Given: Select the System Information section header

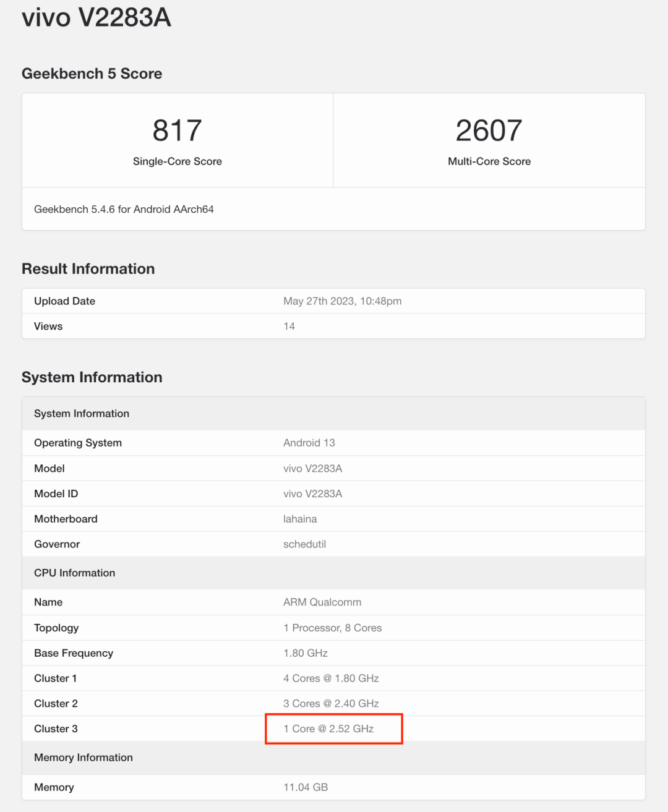Looking at the screenshot, I should pos(92,377).
